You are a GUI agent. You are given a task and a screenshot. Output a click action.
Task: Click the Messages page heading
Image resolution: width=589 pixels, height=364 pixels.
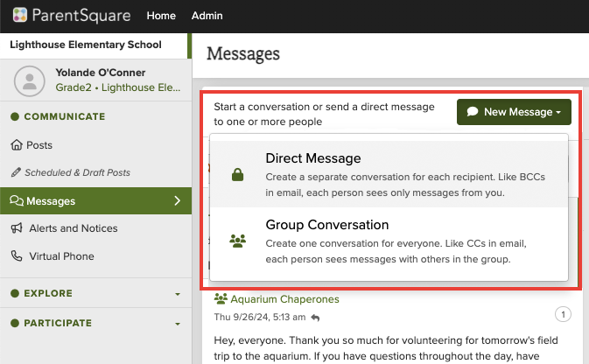coord(243,53)
